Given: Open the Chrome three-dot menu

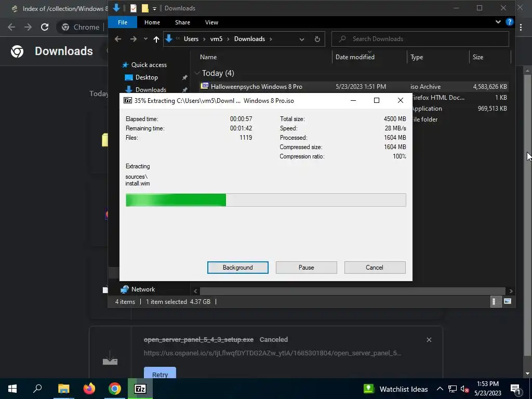Looking at the screenshot, I should [521, 27].
